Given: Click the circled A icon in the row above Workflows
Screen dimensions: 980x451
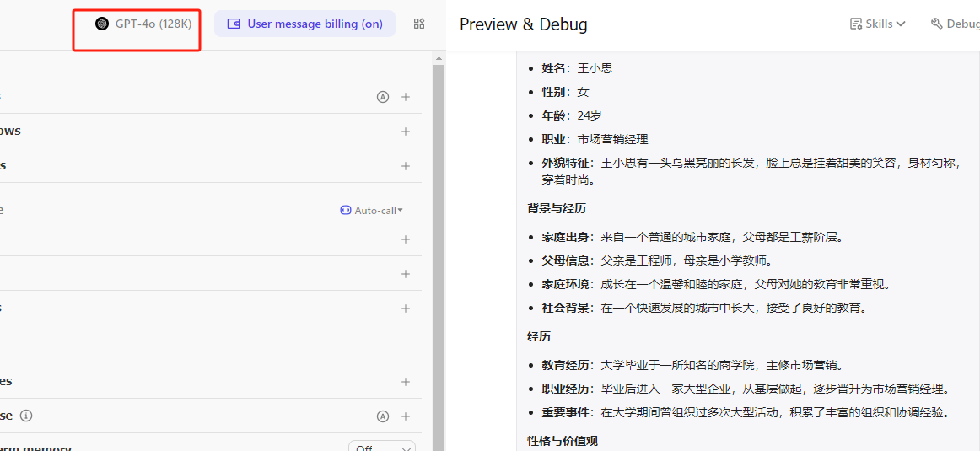Looking at the screenshot, I should click(383, 97).
